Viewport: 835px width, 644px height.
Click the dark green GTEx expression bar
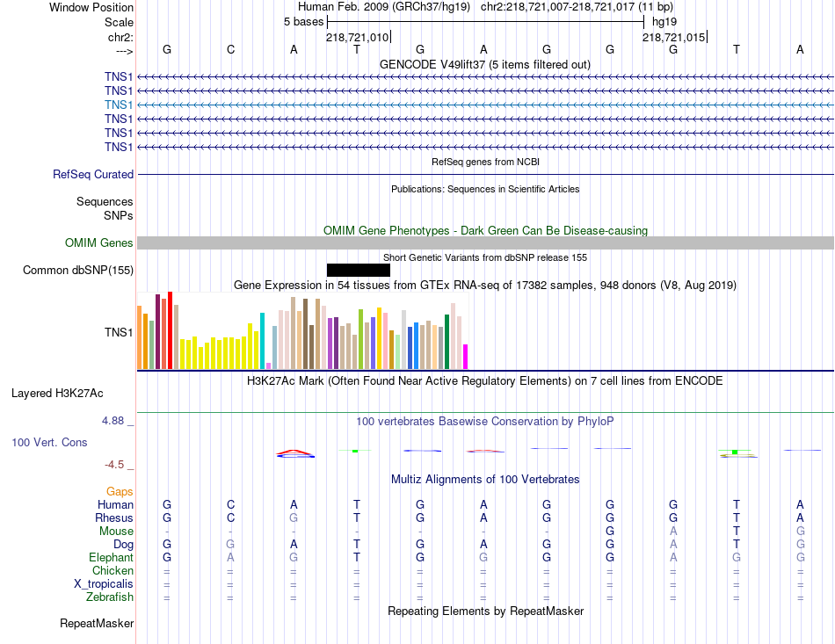(447, 342)
